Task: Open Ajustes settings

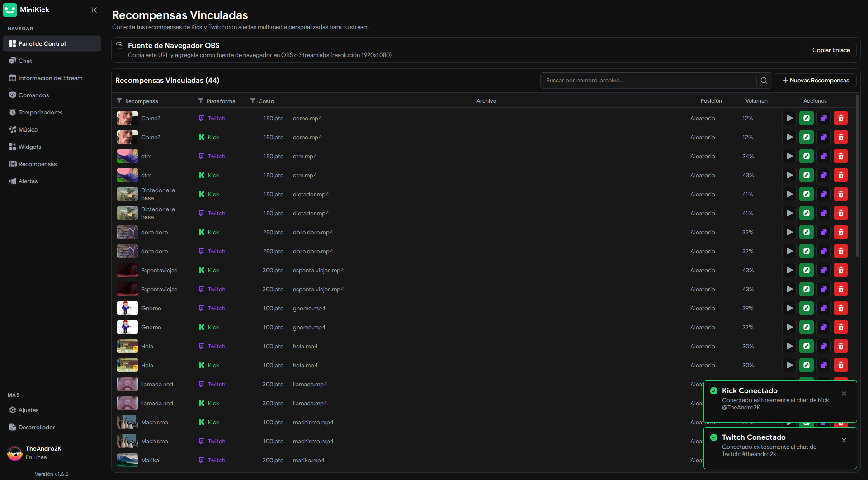Action: (x=52, y=410)
